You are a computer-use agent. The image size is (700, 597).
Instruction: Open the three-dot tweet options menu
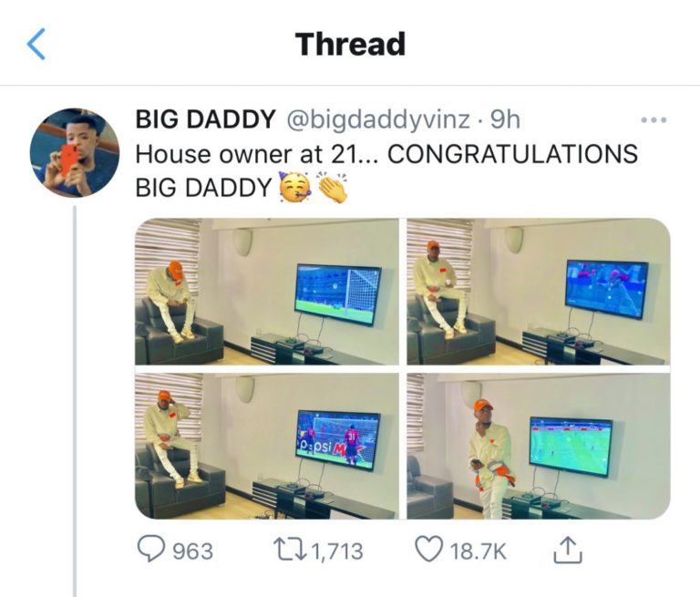tap(654, 119)
